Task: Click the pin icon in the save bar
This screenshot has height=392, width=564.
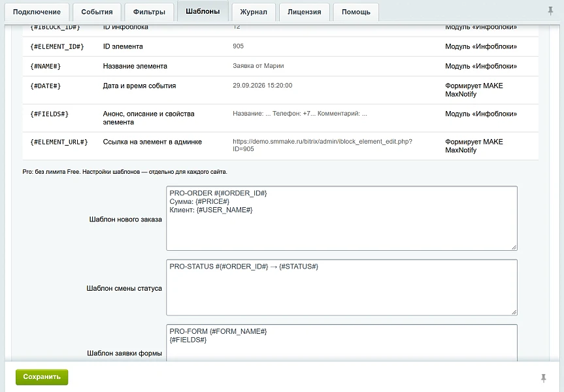Action: [544, 378]
